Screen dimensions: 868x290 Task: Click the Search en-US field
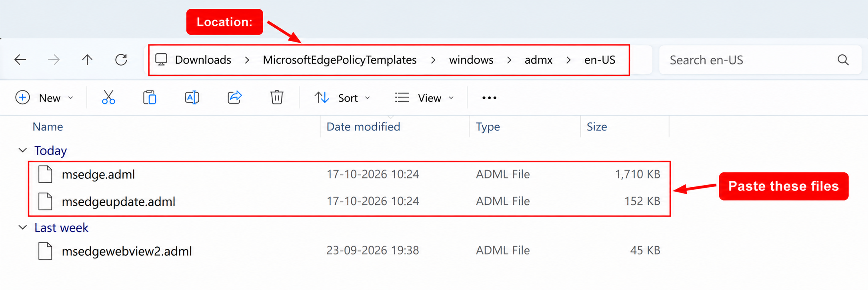pyautogui.click(x=760, y=60)
